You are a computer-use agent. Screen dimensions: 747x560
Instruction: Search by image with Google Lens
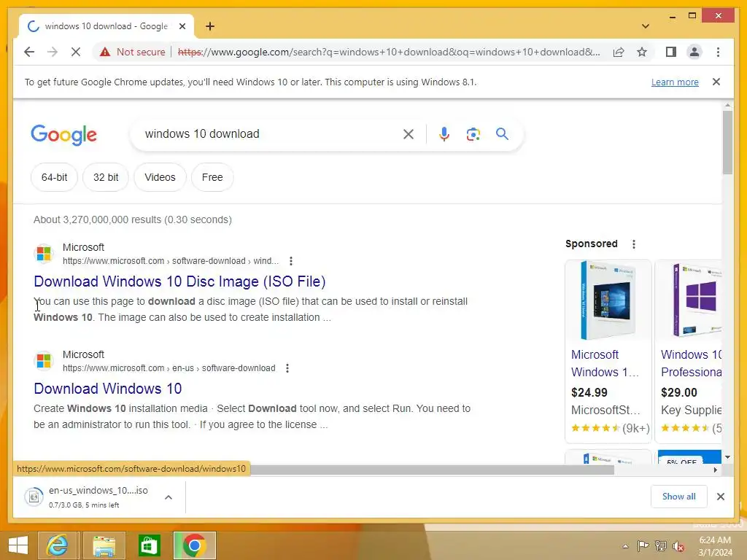tap(473, 134)
